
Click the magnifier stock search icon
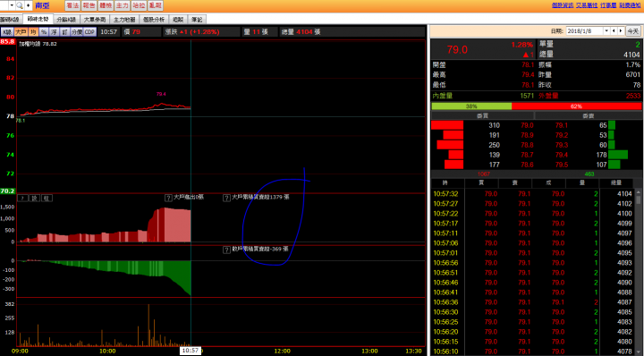point(19,5)
